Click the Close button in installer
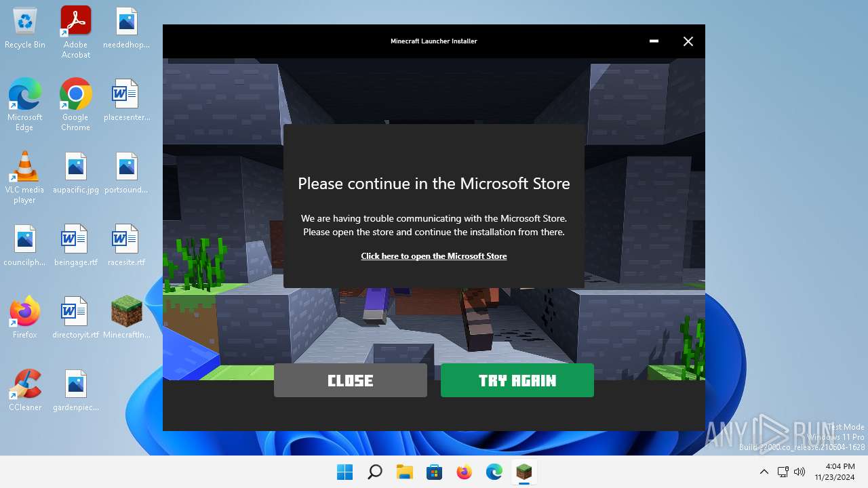The width and height of the screenshot is (868, 488). (350, 380)
